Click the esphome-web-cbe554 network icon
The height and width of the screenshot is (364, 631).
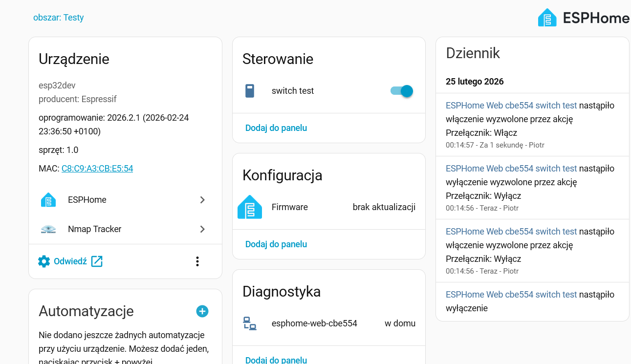(x=250, y=323)
